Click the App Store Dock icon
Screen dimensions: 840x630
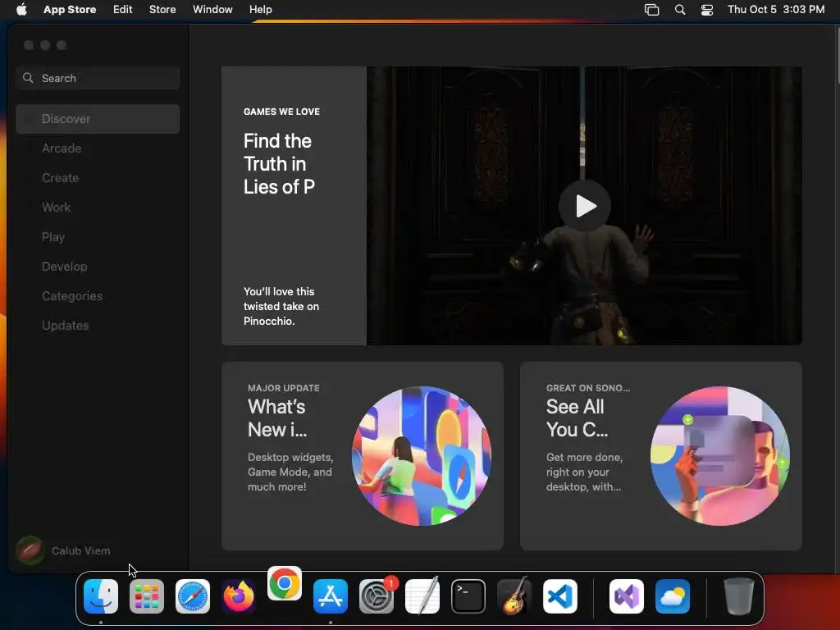331,596
